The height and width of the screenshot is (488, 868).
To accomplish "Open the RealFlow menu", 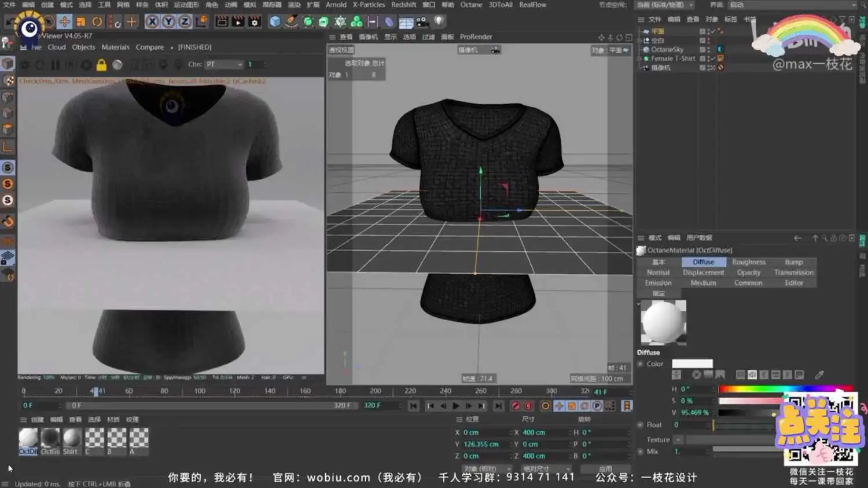I will tap(532, 5).
